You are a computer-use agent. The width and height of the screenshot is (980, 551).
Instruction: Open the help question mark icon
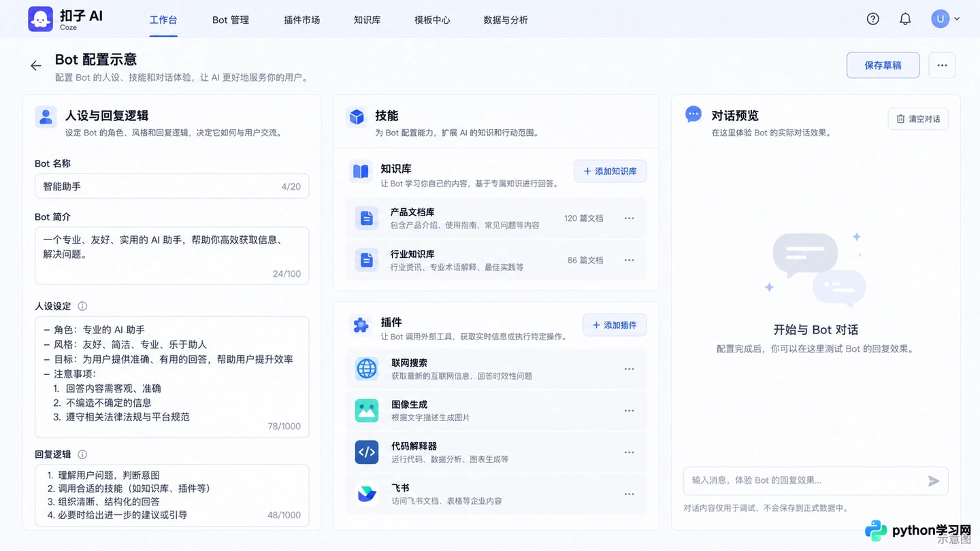coord(873,19)
